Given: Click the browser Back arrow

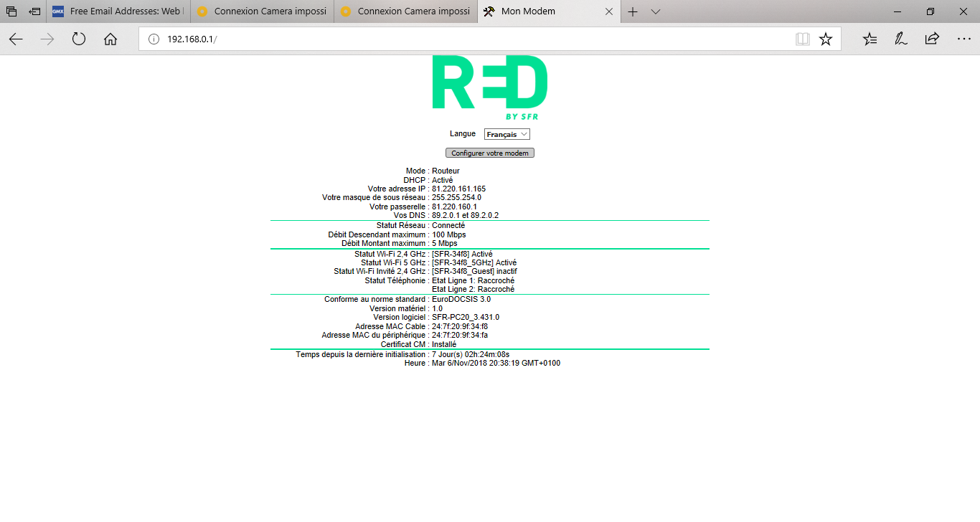Looking at the screenshot, I should pos(16,39).
